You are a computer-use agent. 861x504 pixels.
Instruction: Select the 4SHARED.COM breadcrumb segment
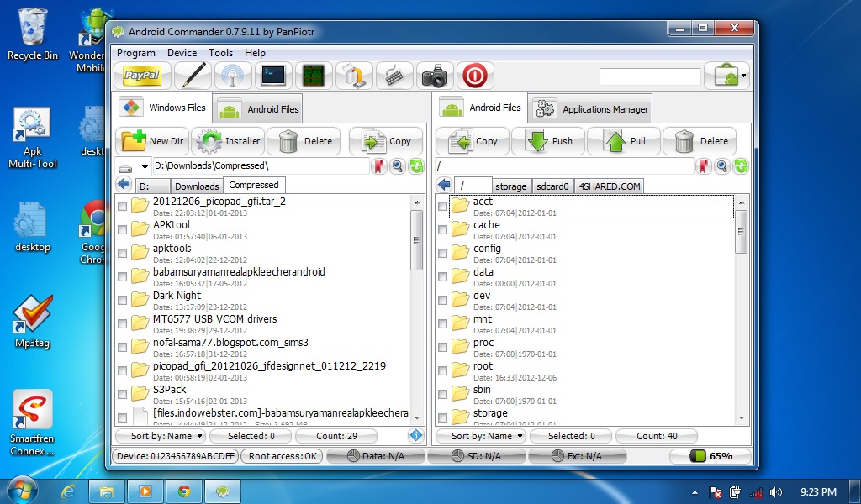click(610, 186)
